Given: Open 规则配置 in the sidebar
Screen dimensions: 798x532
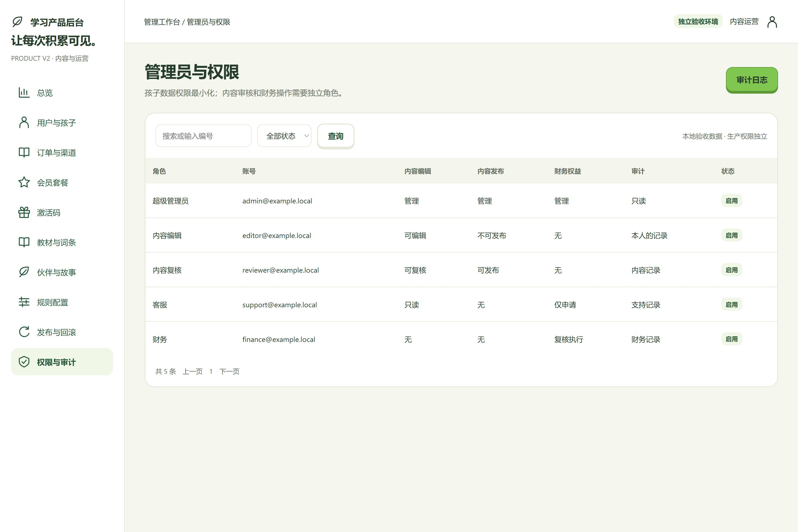Looking at the screenshot, I should [62, 302].
